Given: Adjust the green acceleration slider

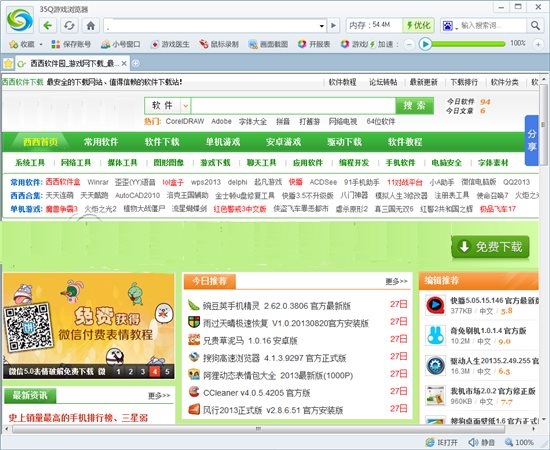Looking at the screenshot, I should point(469,44).
